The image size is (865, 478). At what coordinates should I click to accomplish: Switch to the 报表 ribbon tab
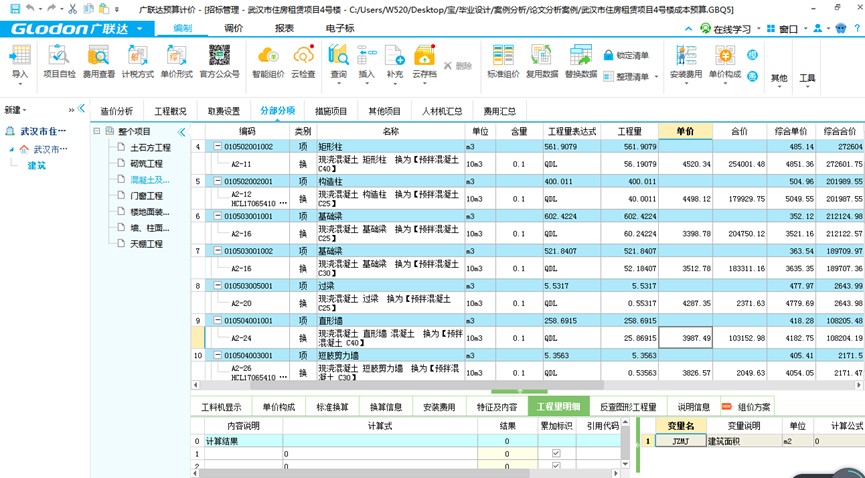point(285,28)
